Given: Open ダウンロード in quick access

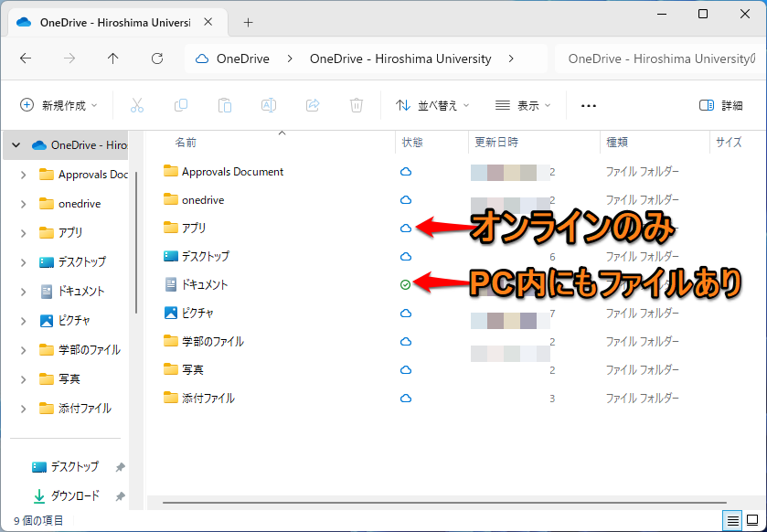Looking at the screenshot, I should click(x=75, y=496).
